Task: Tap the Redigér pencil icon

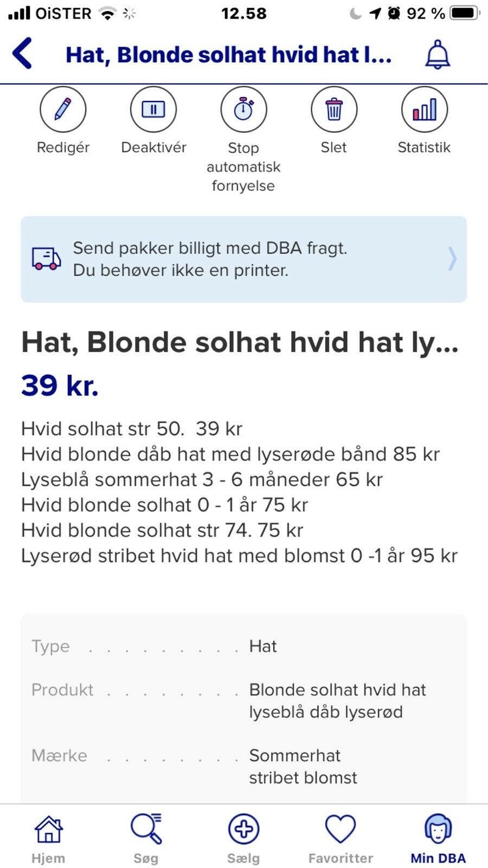Action: [x=63, y=109]
